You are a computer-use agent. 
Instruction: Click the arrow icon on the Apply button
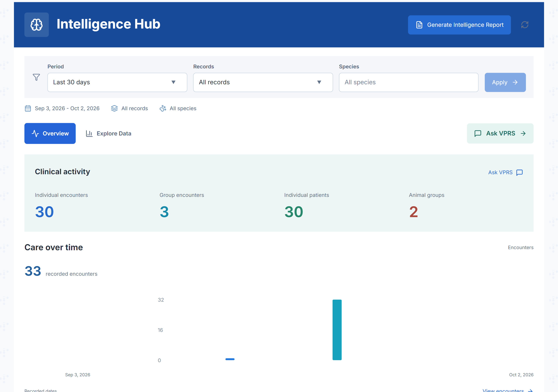(515, 82)
